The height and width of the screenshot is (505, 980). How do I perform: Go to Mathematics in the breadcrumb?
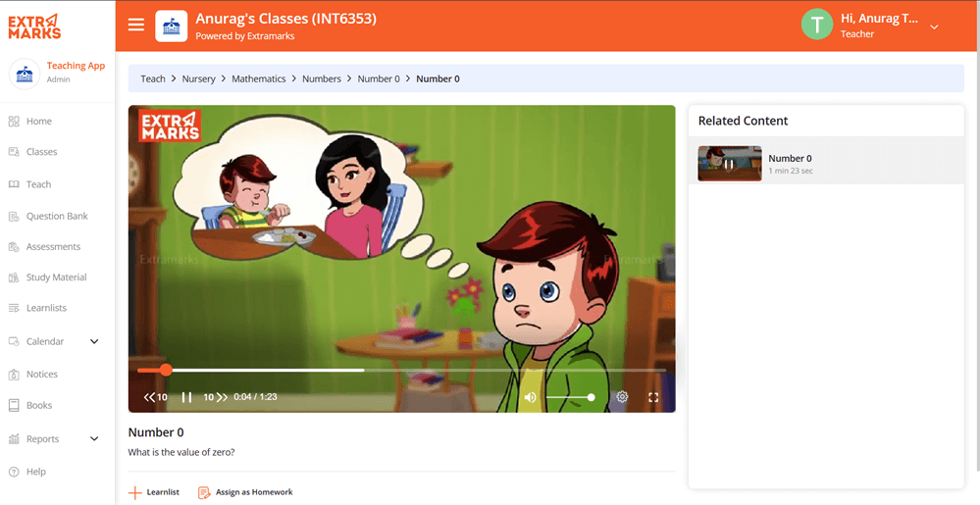point(259,78)
